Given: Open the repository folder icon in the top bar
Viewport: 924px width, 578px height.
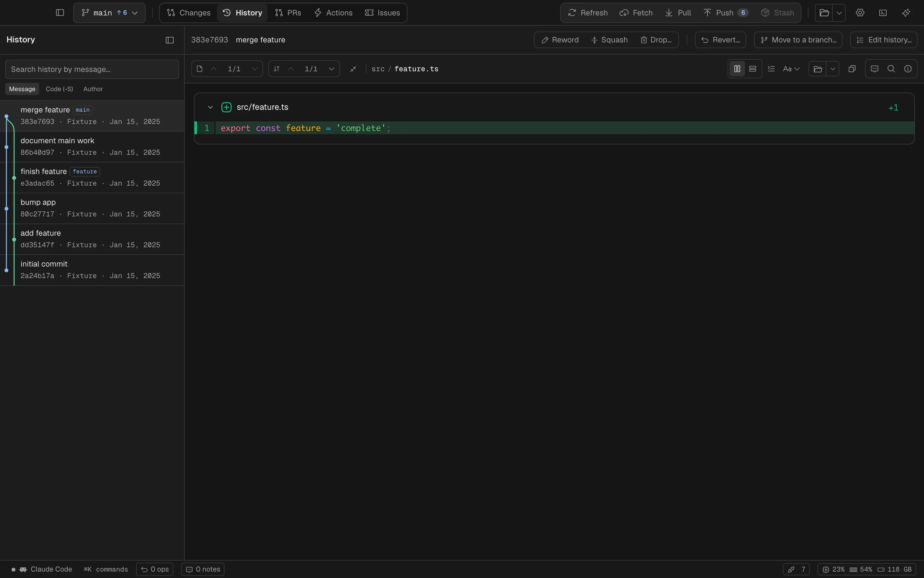Looking at the screenshot, I should 824,13.
